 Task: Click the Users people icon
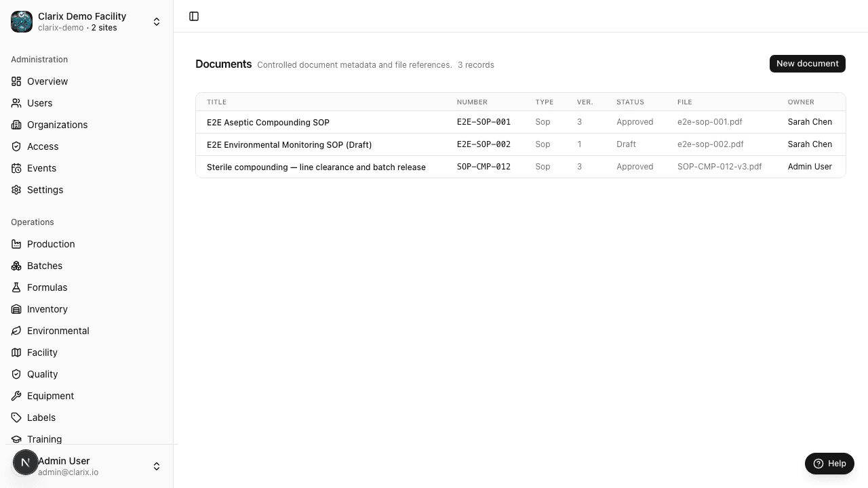(x=16, y=103)
